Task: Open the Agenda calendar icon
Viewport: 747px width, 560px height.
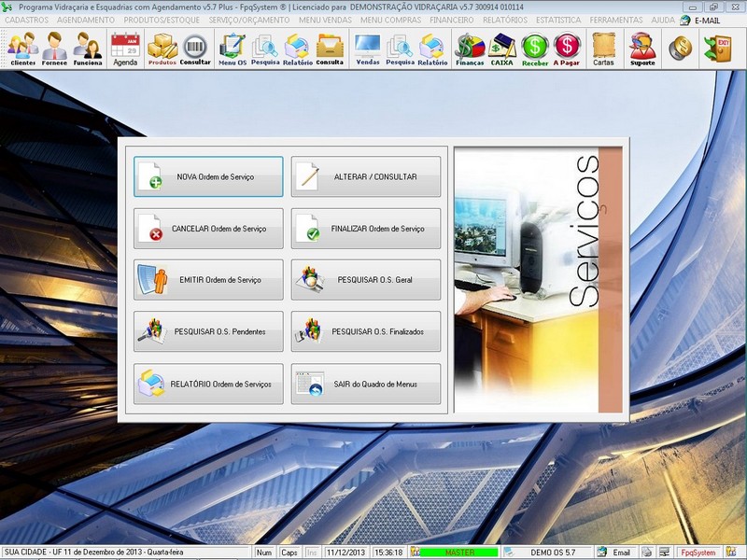Action: coord(124,49)
